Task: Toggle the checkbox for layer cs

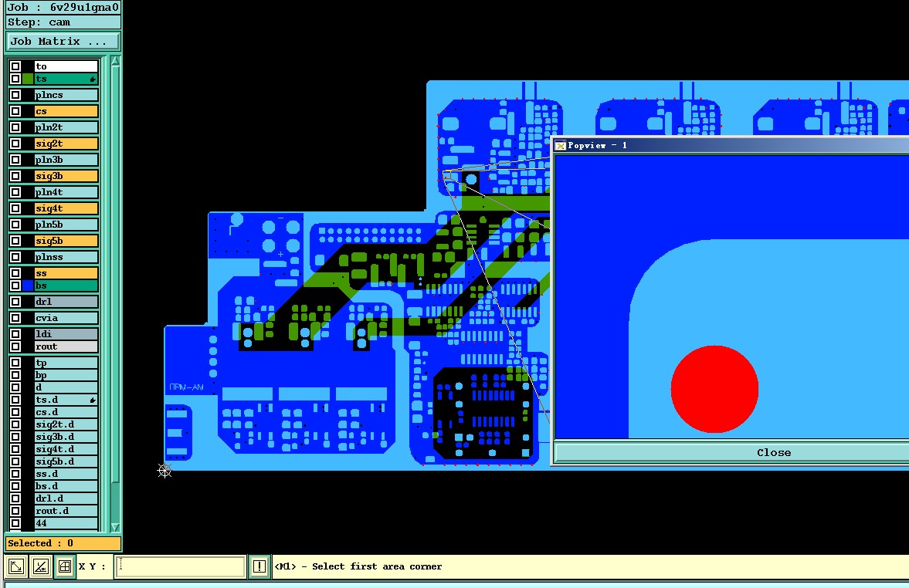Action: (x=15, y=111)
